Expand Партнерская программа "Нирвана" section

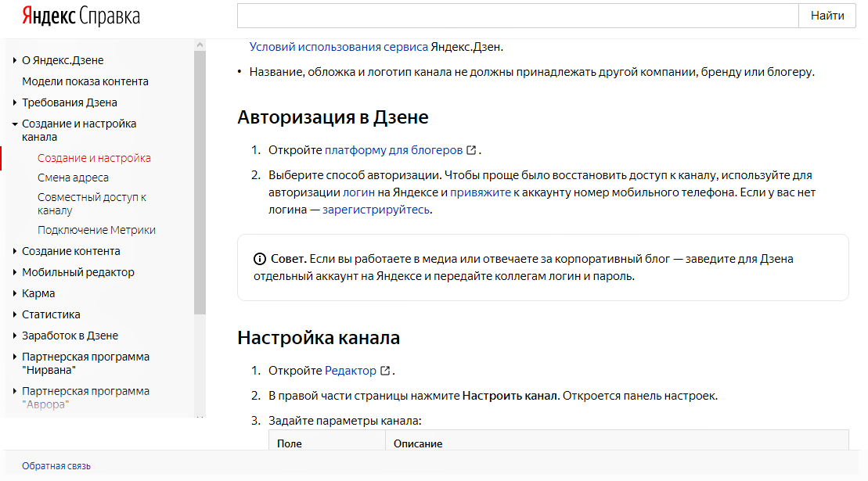point(15,357)
